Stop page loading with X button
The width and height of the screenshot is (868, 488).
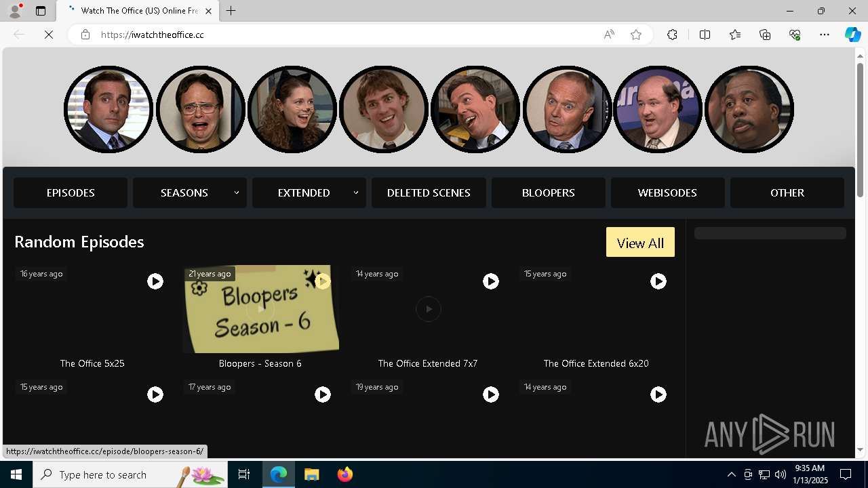(49, 35)
